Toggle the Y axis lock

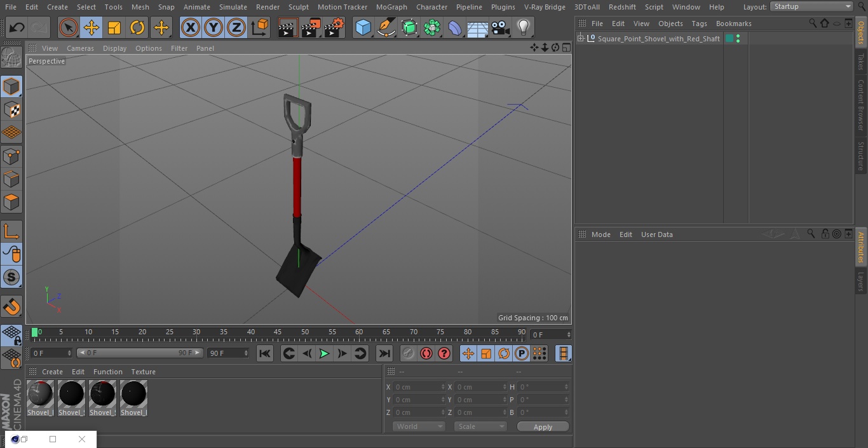pyautogui.click(x=214, y=28)
